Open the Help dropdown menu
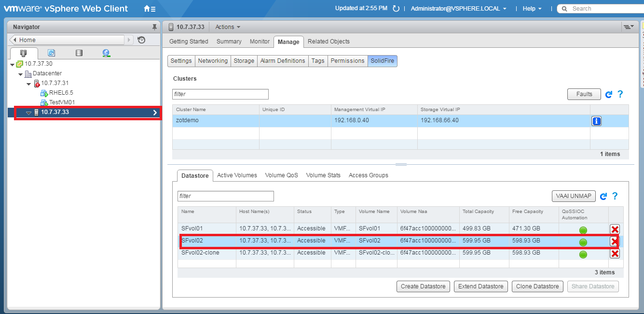Image resolution: width=644 pixels, height=314 pixels. [x=532, y=9]
